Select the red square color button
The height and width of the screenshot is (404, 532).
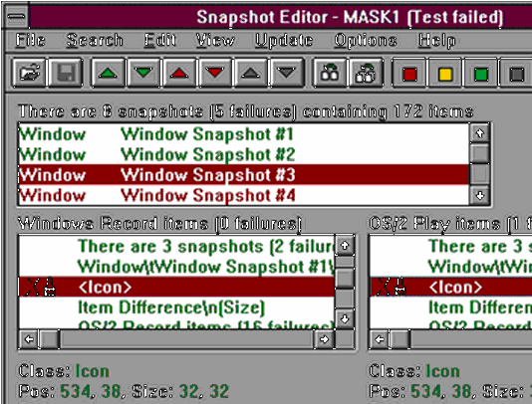(409, 74)
